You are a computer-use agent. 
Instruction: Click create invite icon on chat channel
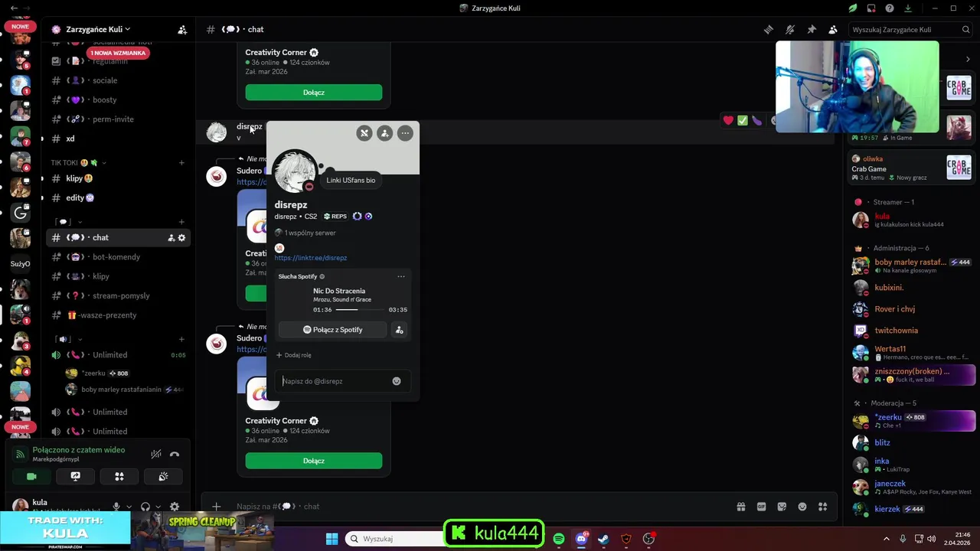coord(171,238)
